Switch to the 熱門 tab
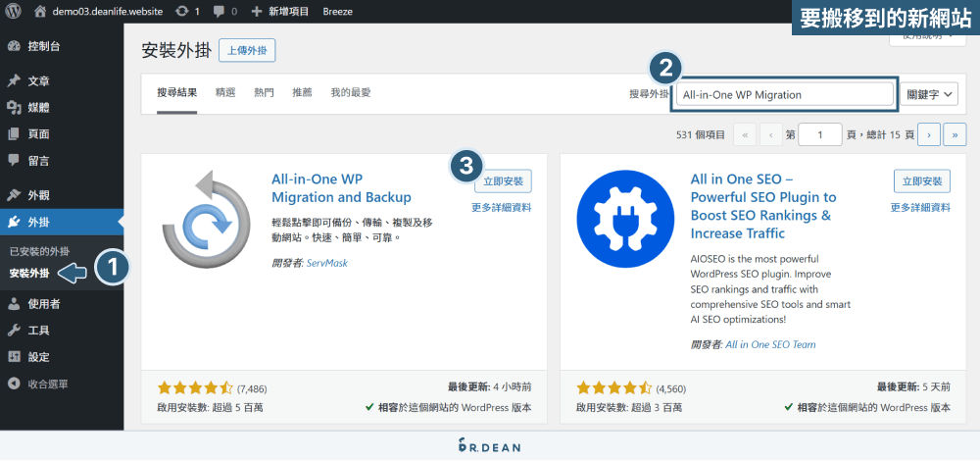Image resolution: width=980 pixels, height=461 pixels. click(x=264, y=92)
